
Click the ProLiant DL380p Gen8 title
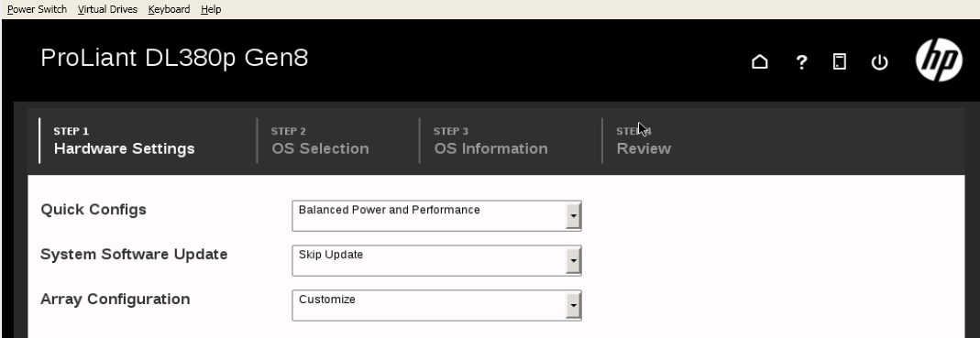point(174,58)
